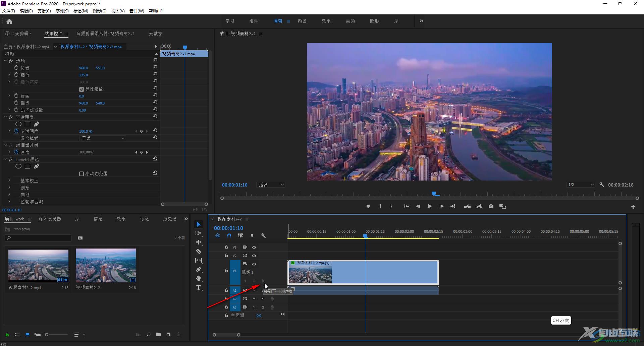
Task: Create ellipse mask under Opacity
Action: click(18, 124)
